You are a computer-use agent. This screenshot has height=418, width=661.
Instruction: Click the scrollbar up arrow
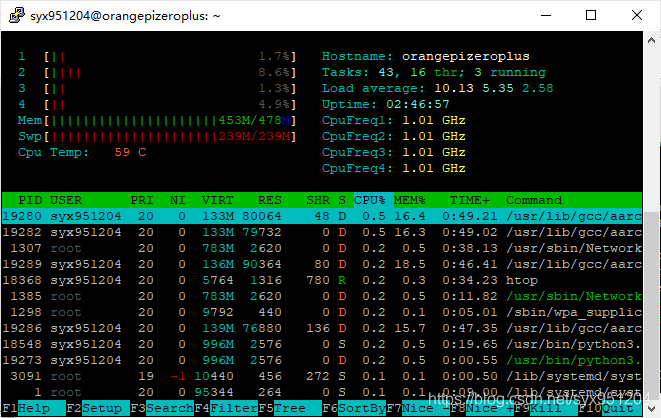pyautogui.click(x=651, y=40)
